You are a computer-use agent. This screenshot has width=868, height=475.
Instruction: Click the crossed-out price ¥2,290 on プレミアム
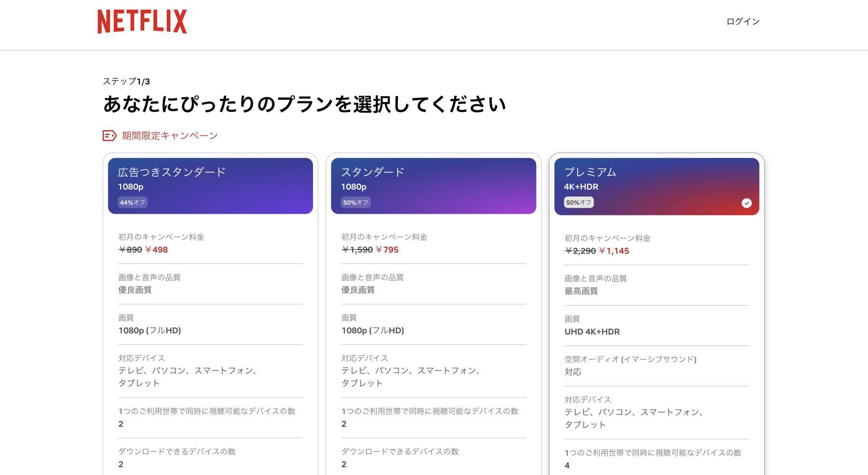tap(579, 251)
